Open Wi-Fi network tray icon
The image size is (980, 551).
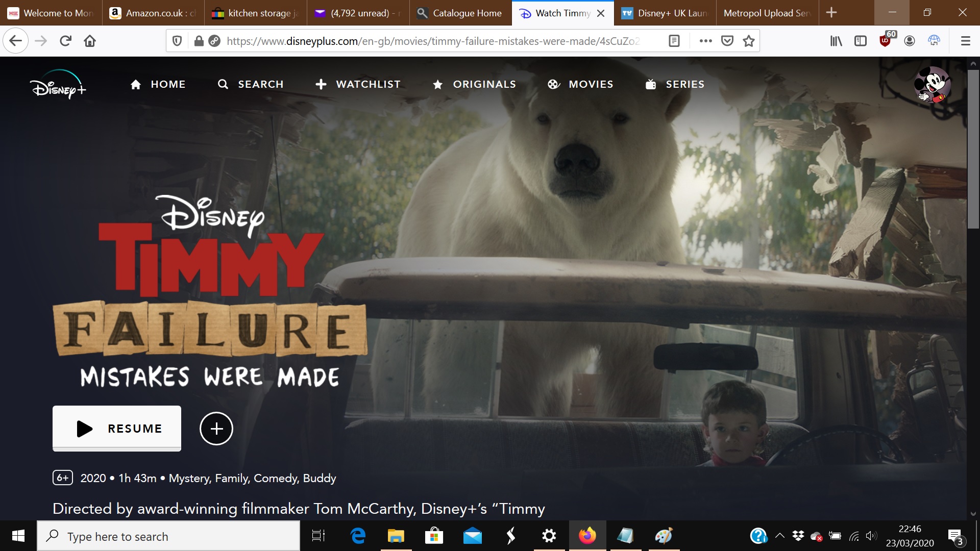point(853,536)
